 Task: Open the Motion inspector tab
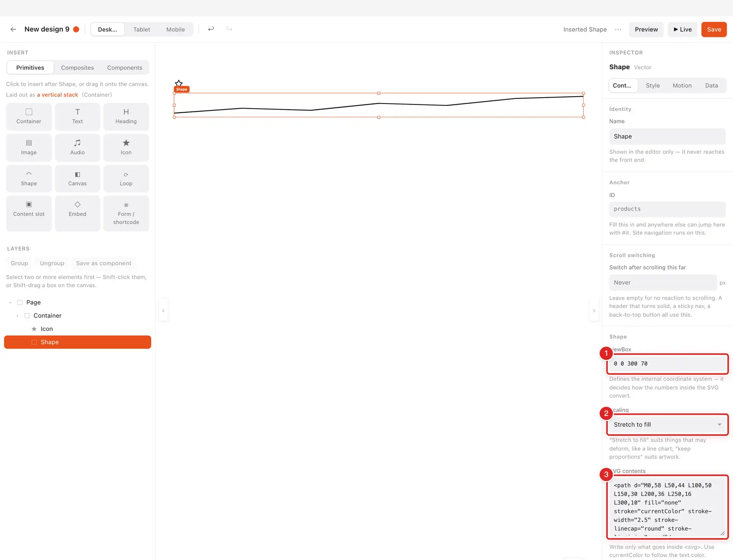(x=682, y=86)
